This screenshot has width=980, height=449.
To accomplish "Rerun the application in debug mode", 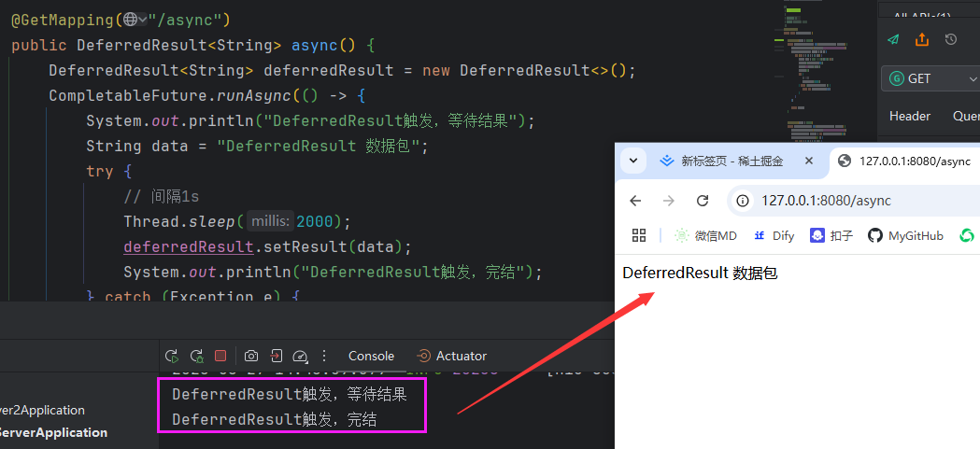I will tap(196, 356).
